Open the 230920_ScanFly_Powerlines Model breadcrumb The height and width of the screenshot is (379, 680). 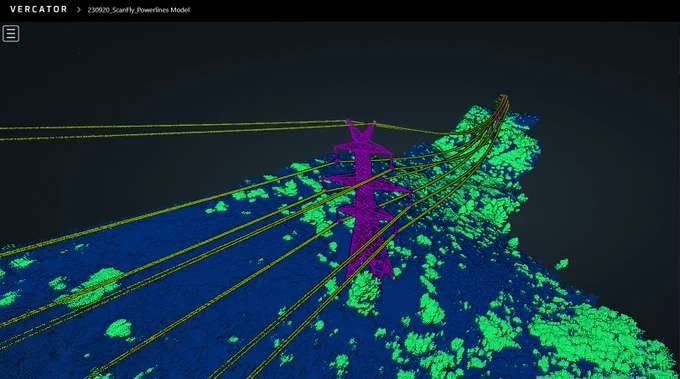tap(139, 10)
